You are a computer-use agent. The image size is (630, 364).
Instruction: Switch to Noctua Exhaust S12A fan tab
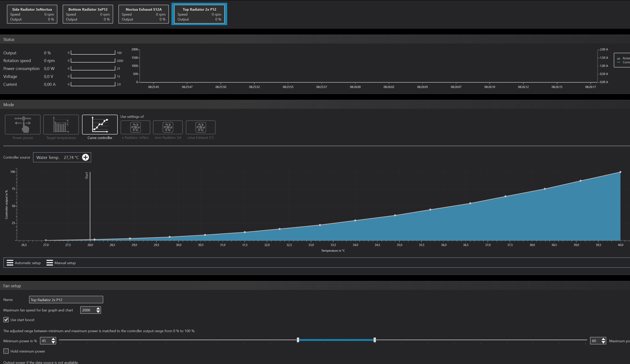144,14
